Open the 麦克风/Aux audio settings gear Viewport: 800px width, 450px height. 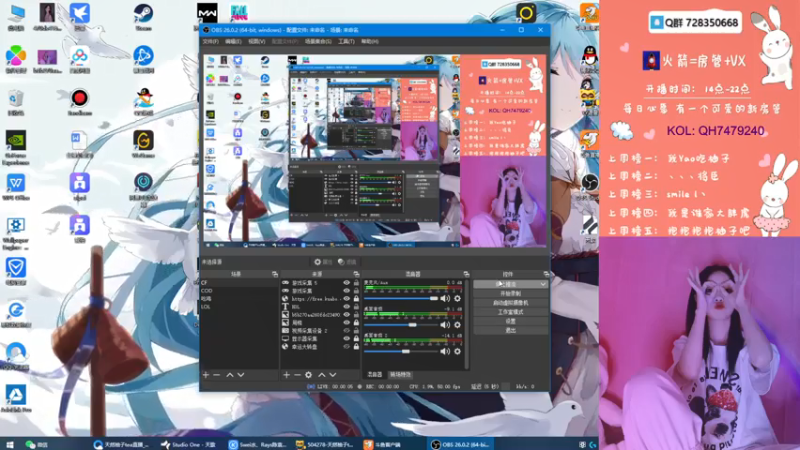[458, 298]
